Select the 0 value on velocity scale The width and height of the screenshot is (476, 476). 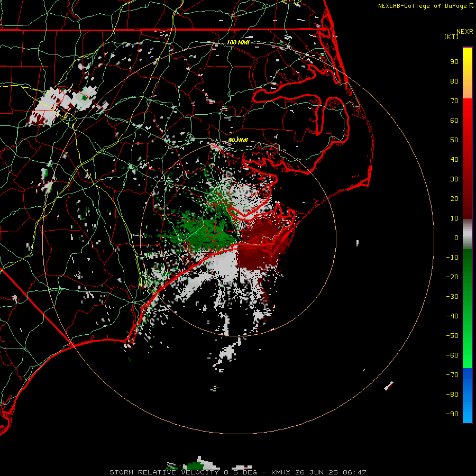click(456, 238)
